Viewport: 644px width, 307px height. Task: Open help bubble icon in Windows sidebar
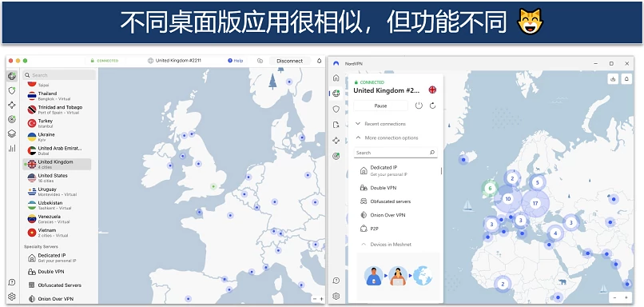point(336,281)
